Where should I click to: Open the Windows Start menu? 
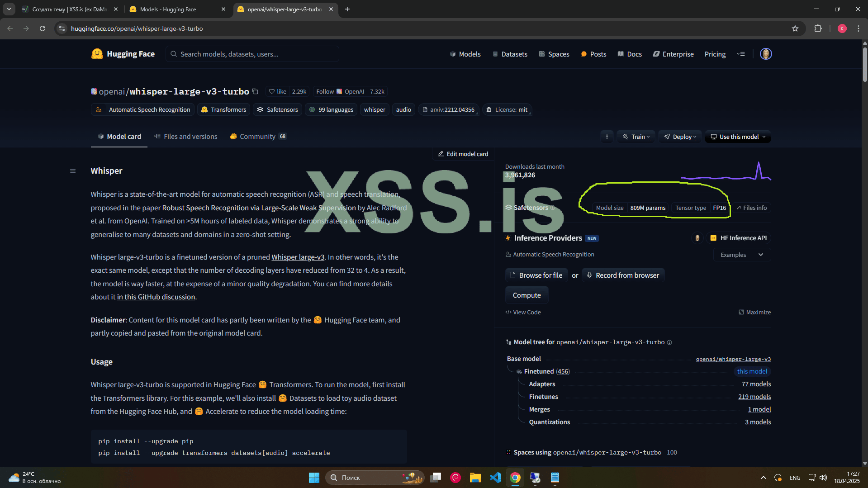click(314, 478)
